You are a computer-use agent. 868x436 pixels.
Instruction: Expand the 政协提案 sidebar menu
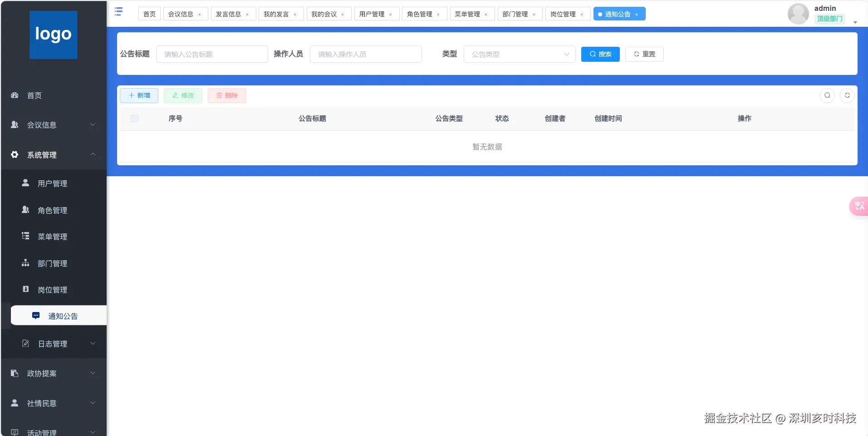point(93,373)
